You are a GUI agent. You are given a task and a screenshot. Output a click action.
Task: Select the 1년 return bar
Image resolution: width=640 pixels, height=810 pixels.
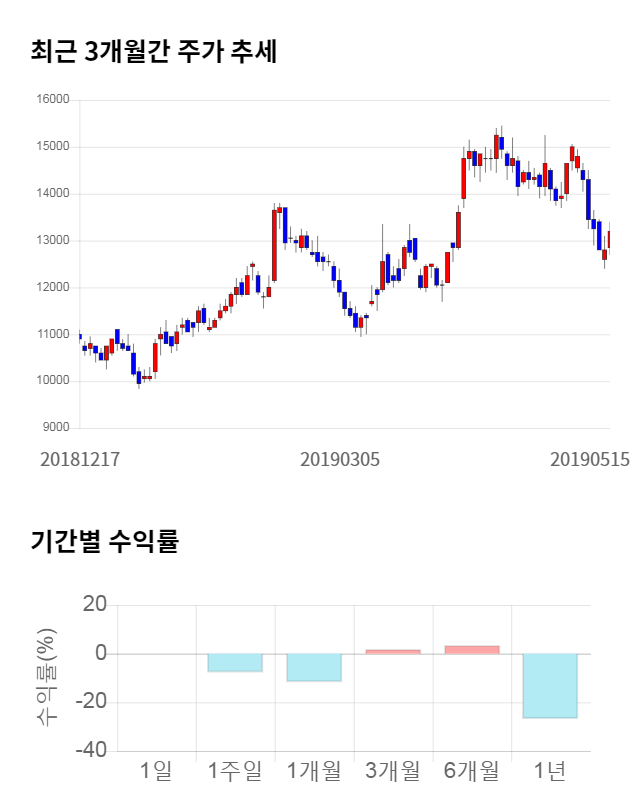pos(550,686)
